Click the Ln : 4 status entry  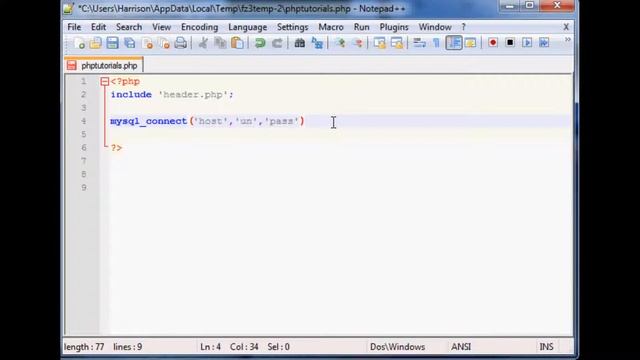tap(211, 347)
